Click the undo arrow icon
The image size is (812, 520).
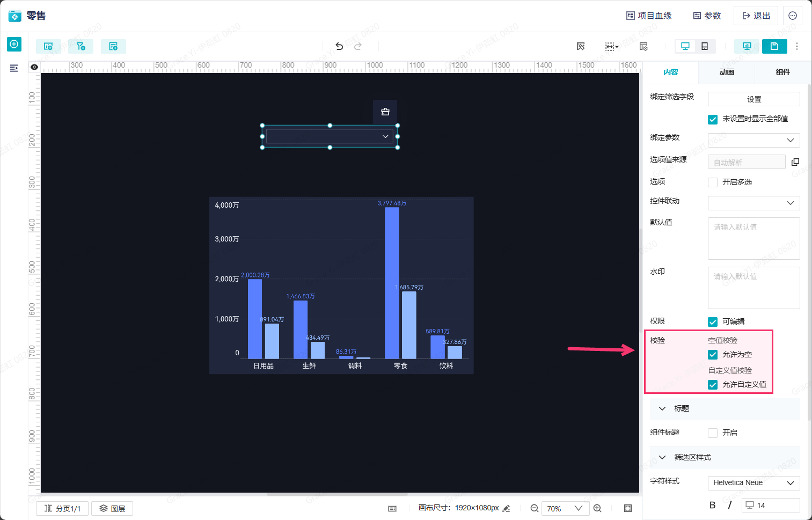339,46
